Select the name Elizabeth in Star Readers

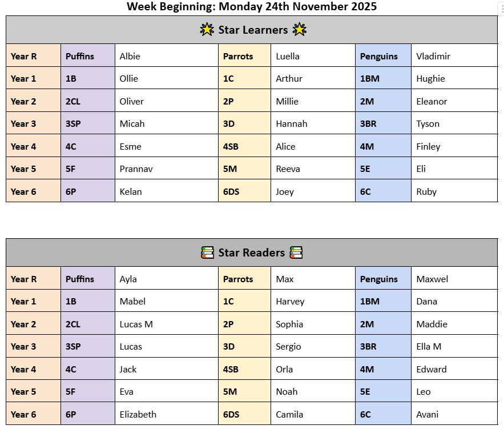[x=138, y=414]
